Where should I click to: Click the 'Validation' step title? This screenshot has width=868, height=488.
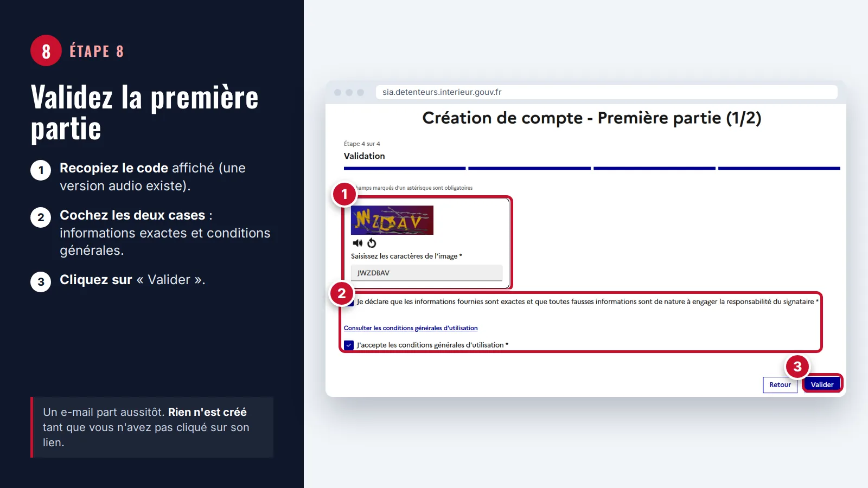tap(364, 156)
